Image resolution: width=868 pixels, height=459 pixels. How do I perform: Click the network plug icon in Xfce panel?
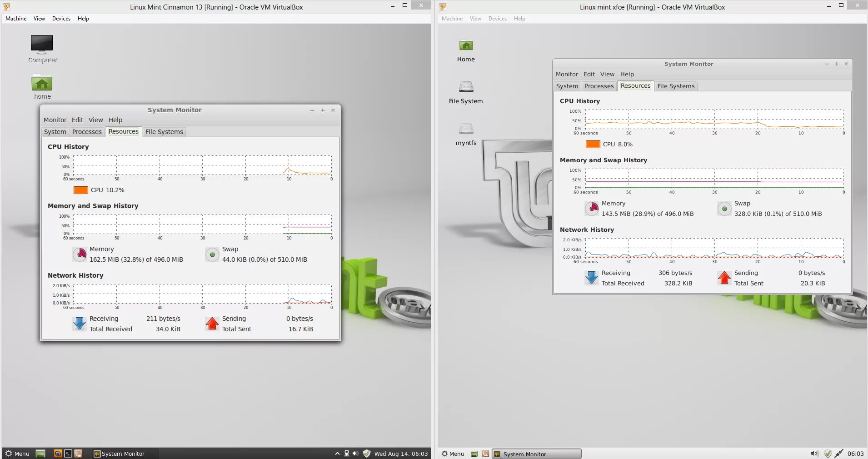click(839, 454)
